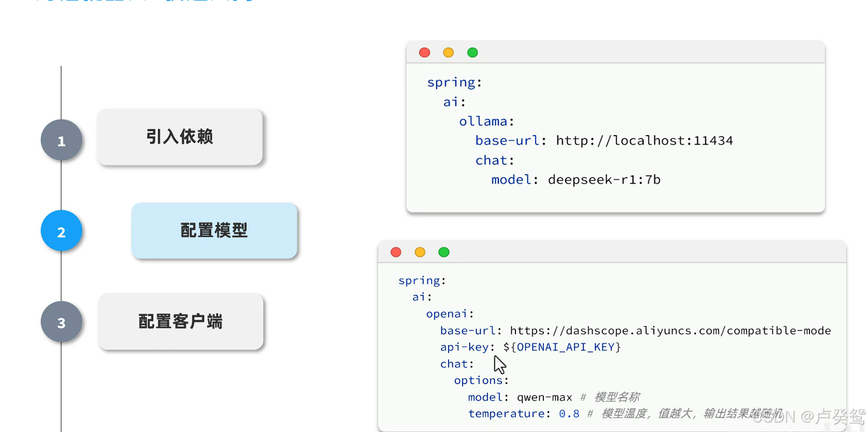The width and height of the screenshot is (868, 432).
Task: Click green dot in openai code window
Action: coord(444,252)
